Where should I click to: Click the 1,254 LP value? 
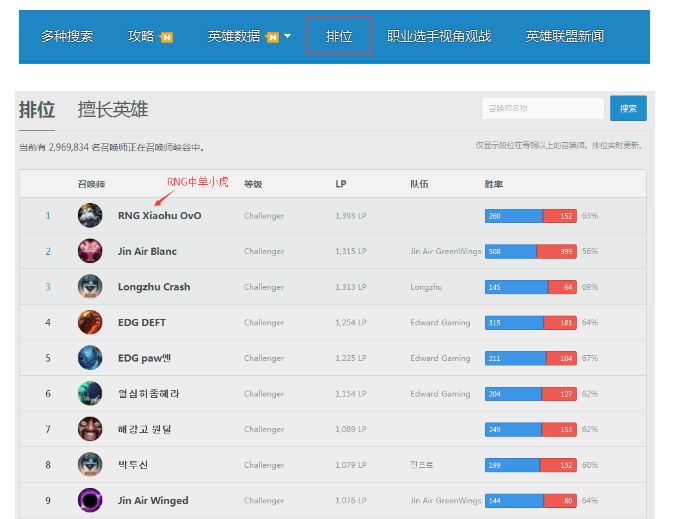(x=351, y=322)
